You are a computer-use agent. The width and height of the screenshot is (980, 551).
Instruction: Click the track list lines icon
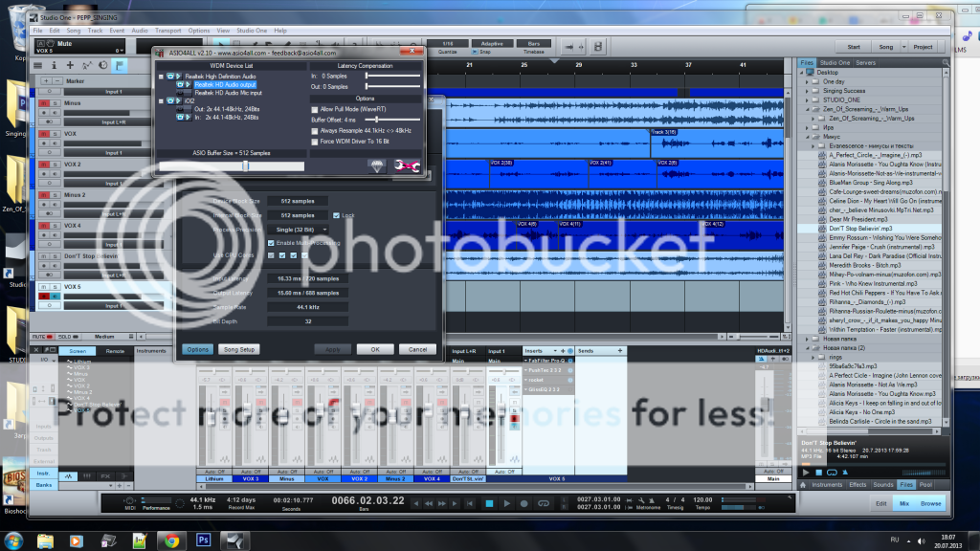[x=38, y=65]
